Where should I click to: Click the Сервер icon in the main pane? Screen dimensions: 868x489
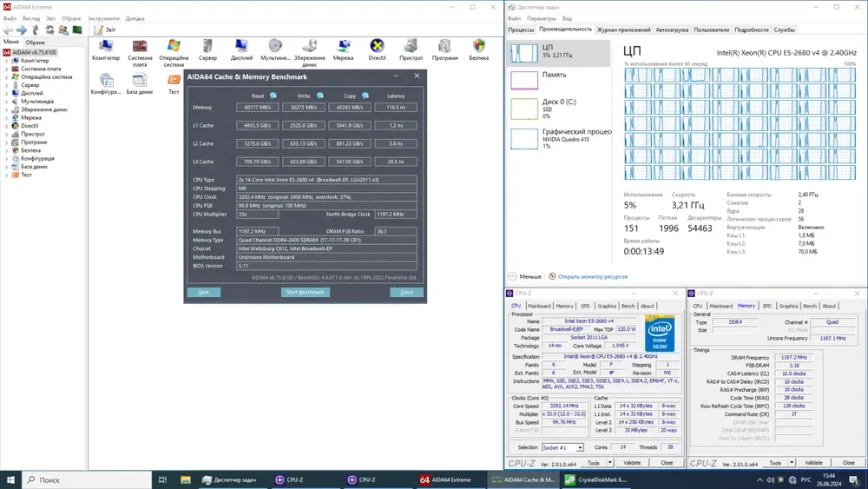coord(207,46)
